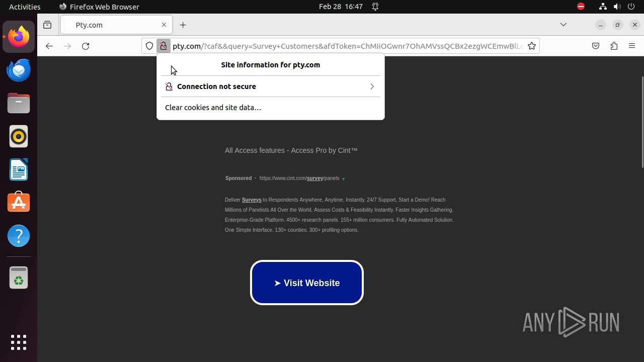Open Firefox from the dock
The width and height of the screenshot is (644, 362).
19,37
